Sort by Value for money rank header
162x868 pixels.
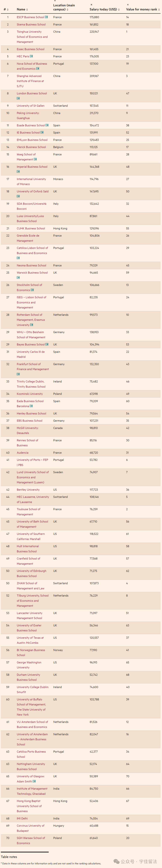click(x=143, y=9)
